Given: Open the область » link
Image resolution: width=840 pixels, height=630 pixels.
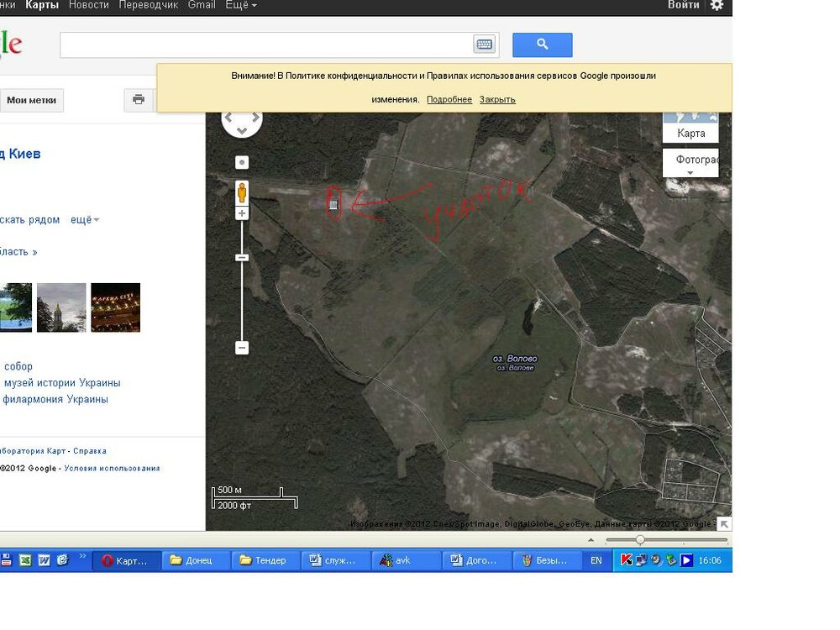Looking at the screenshot, I should tap(18, 252).
